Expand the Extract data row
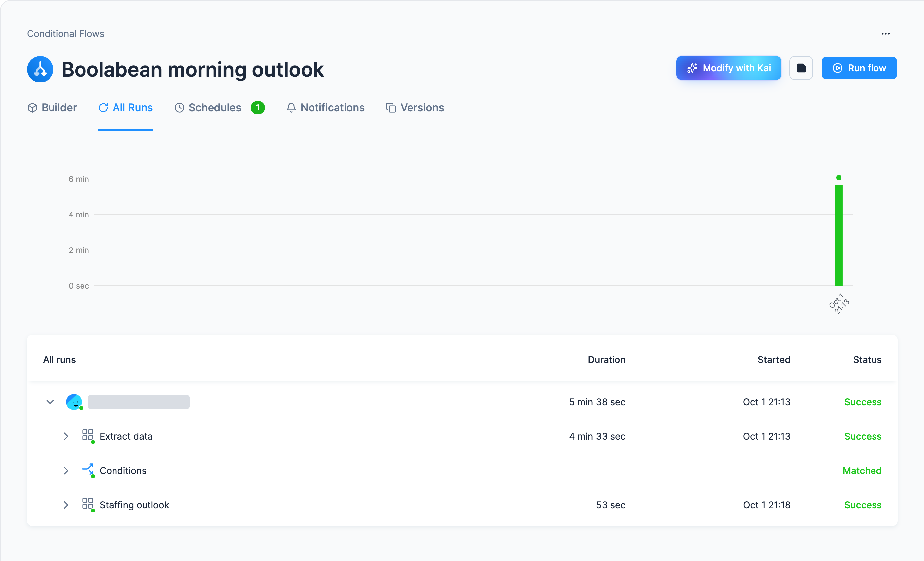Viewport: 924px width, 561px height. (66, 436)
